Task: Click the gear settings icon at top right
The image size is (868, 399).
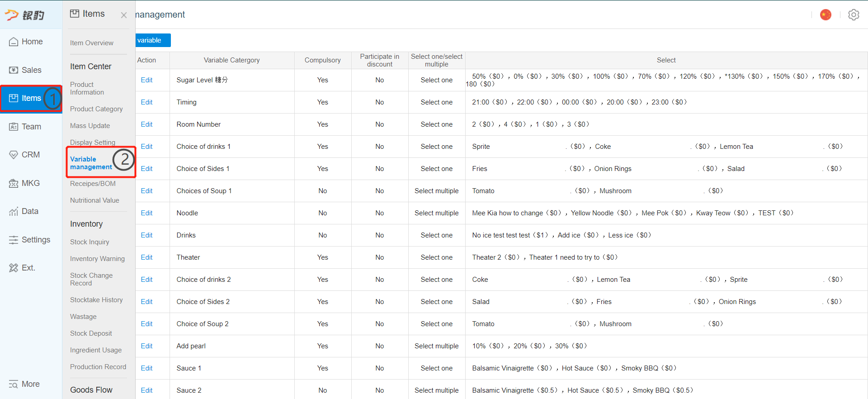Action: click(854, 15)
